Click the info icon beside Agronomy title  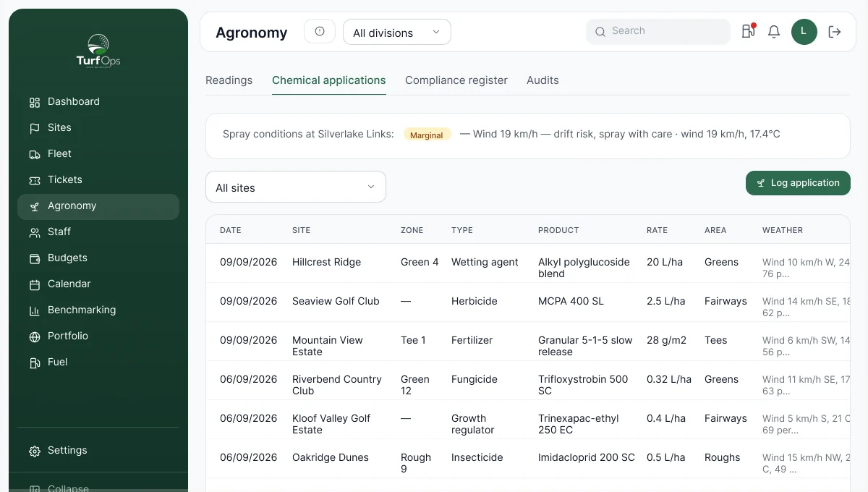click(x=320, y=32)
